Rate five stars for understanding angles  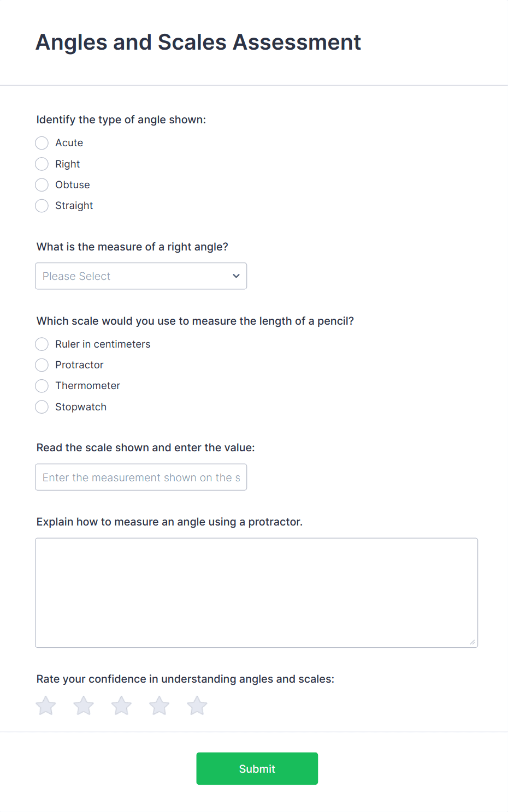[197, 705]
